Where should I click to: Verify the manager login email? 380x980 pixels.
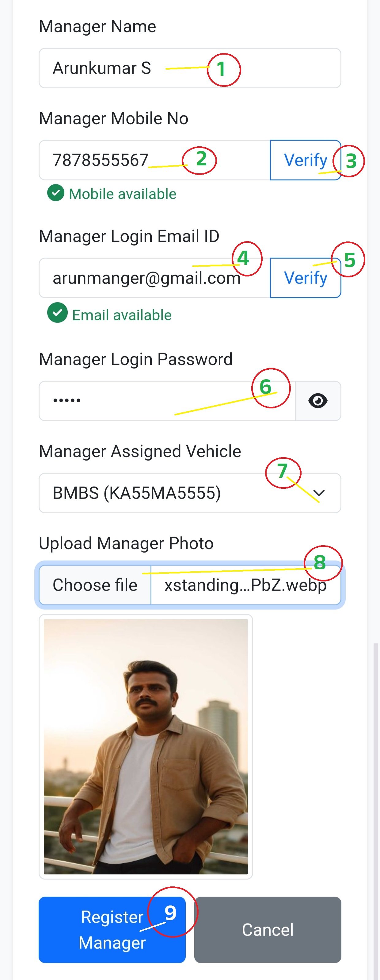point(305,278)
